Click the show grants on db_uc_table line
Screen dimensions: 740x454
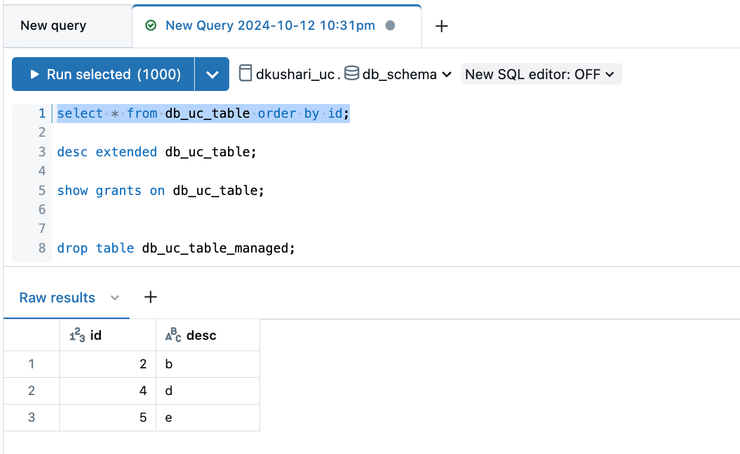[160, 191]
